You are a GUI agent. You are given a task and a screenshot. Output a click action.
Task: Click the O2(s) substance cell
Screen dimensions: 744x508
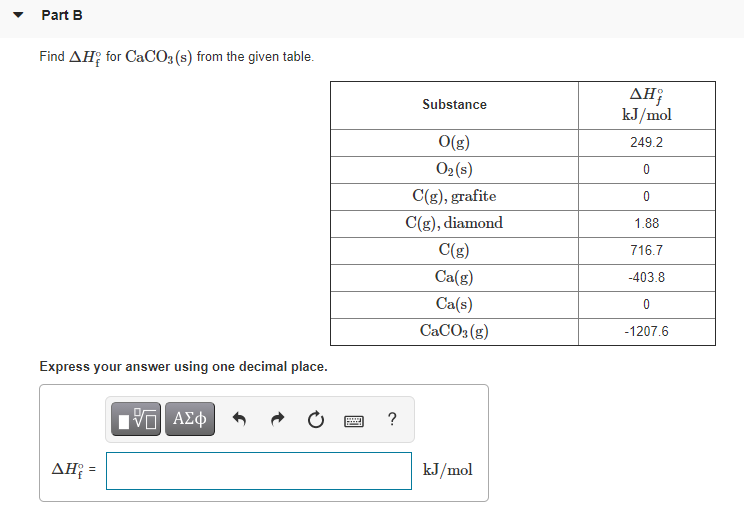tap(454, 170)
